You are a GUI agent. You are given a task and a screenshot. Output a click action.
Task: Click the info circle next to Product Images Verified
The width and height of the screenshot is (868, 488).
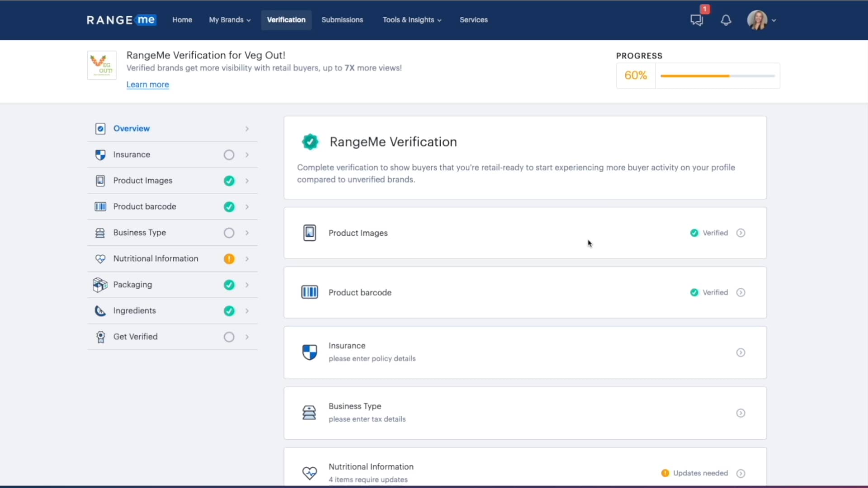741,233
